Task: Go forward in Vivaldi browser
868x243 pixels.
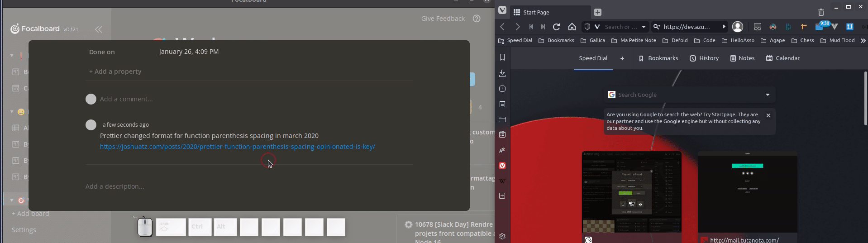Action: pos(517,27)
